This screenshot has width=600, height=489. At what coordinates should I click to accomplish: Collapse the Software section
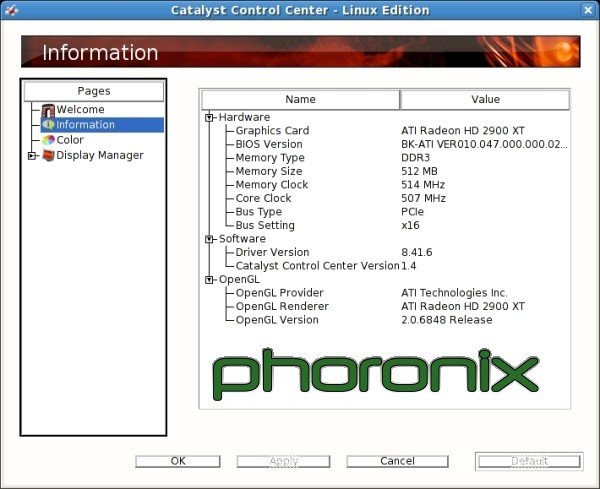(210, 239)
